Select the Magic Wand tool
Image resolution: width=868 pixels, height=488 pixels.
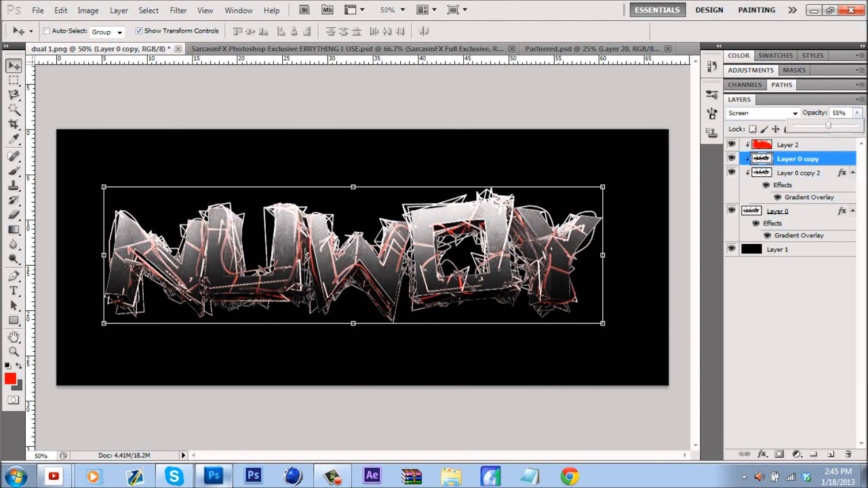[14, 109]
